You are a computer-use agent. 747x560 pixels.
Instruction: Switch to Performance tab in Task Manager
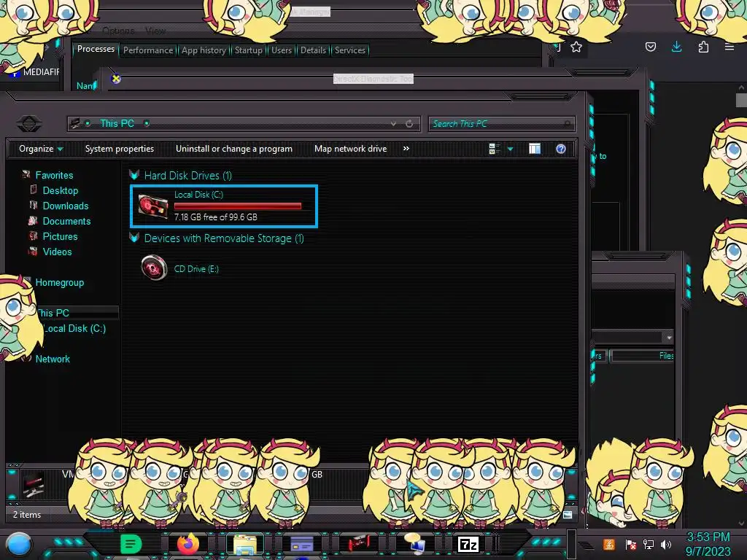click(148, 50)
